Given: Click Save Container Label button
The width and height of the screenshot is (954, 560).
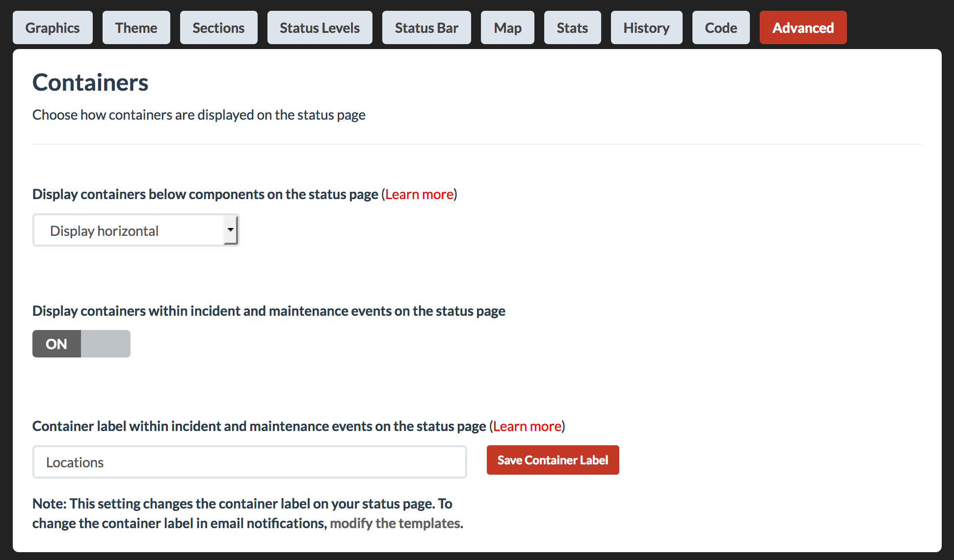Looking at the screenshot, I should (x=553, y=460).
